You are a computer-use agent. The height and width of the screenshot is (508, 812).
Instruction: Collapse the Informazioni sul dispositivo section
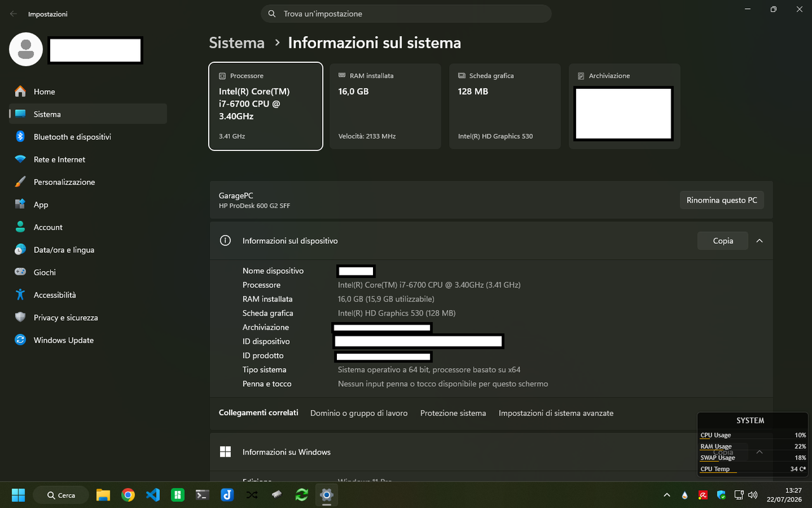[759, 241]
